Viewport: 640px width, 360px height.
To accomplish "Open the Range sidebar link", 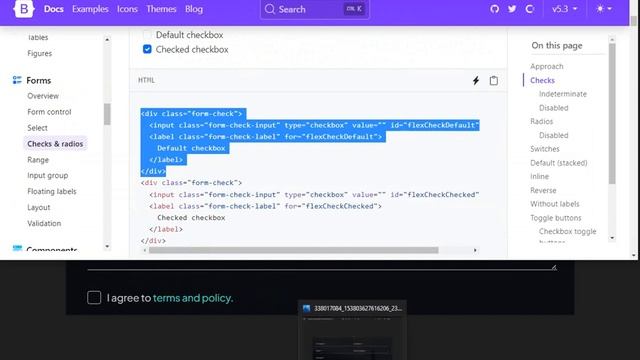I will click(x=38, y=160).
